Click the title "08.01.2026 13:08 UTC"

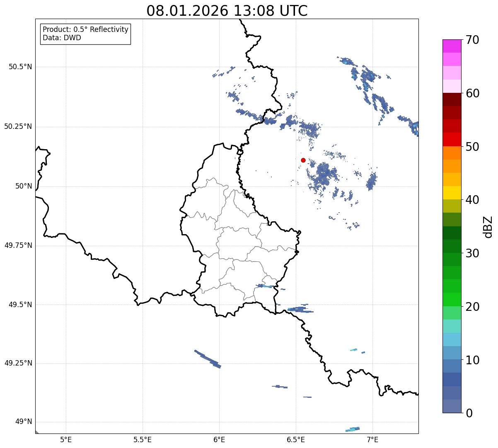(227, 11)
